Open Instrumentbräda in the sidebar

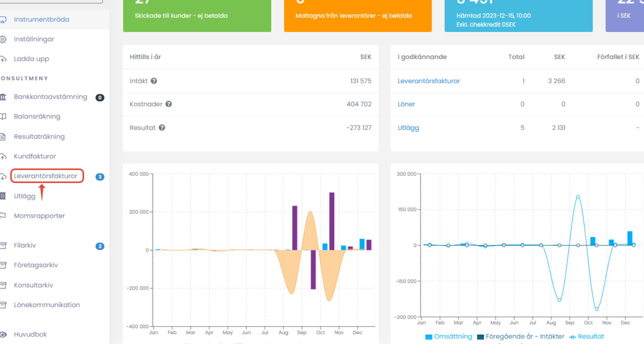[x=41, y=19]
